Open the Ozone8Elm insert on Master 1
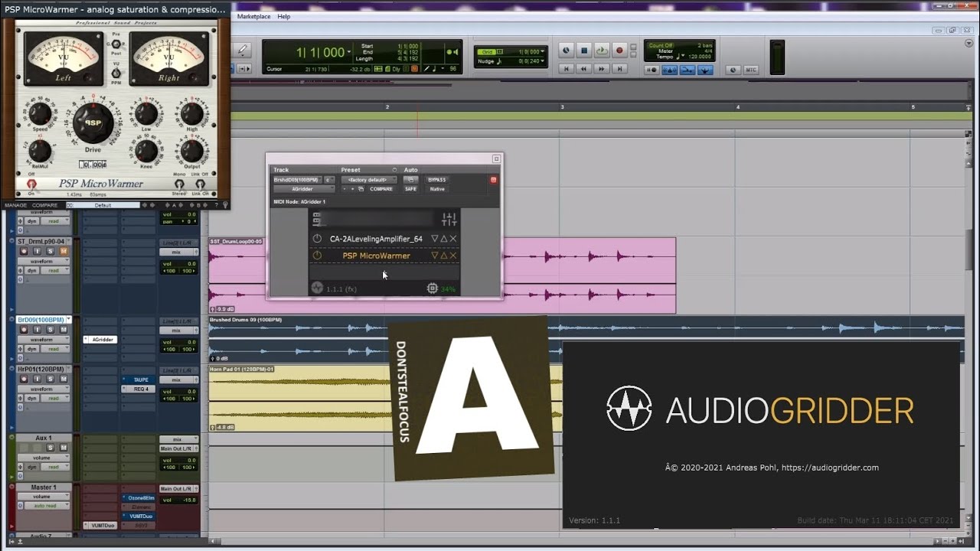Viewport: 980px width, 551px height. click(139, 498)
